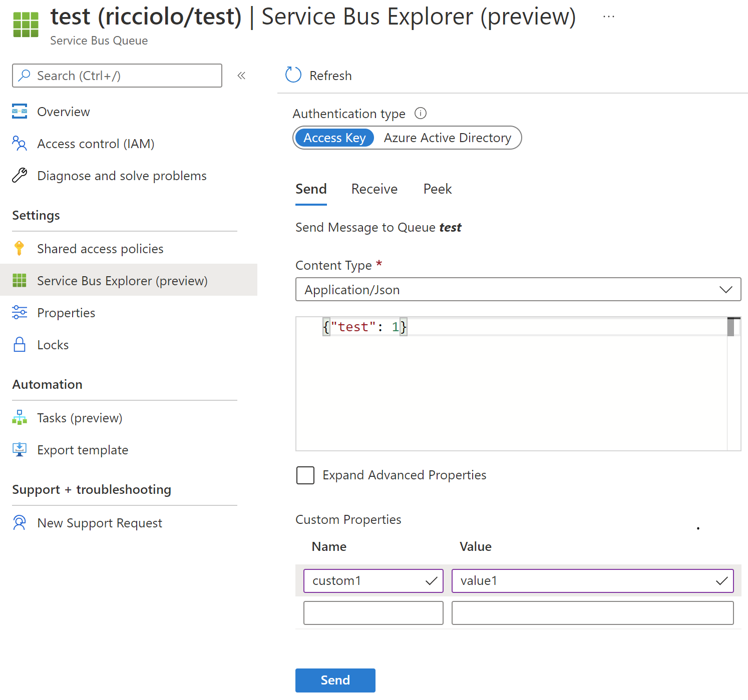The image size is (748, 700).
Task: Click the Service Bus Queue grid icon in header
Action: click(26, 25)
